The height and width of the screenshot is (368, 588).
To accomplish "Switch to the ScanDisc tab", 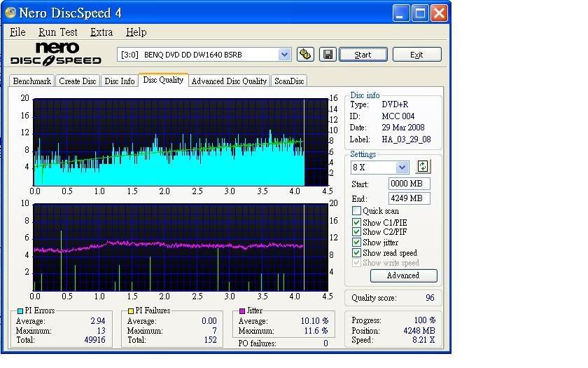I will pos(289,81).
